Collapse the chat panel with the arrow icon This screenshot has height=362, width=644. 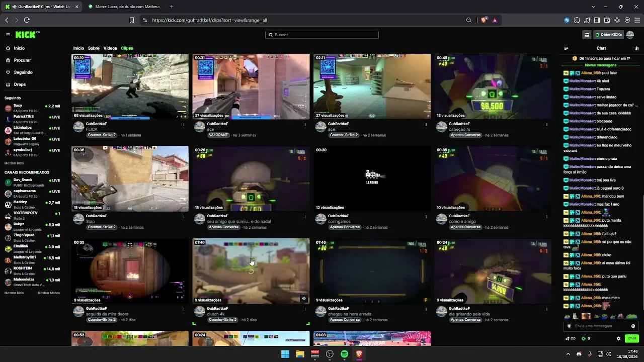pos(566,48)
